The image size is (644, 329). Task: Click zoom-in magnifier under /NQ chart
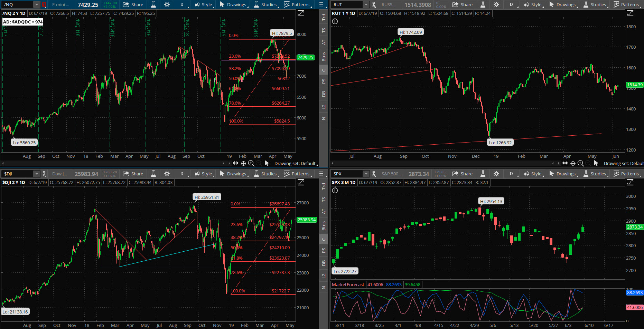pyautogui.click(x=251, y=163)
